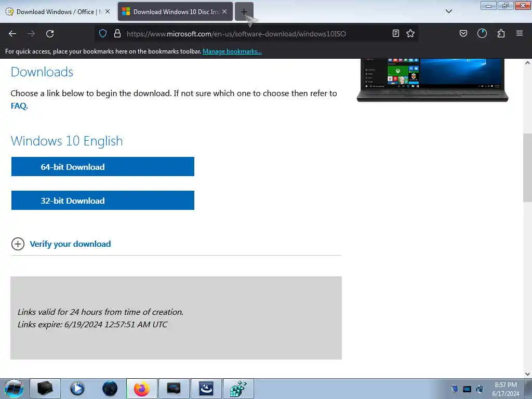
Task: Click the 'Links expire: 6/19/2024' text
Action: 92,324
